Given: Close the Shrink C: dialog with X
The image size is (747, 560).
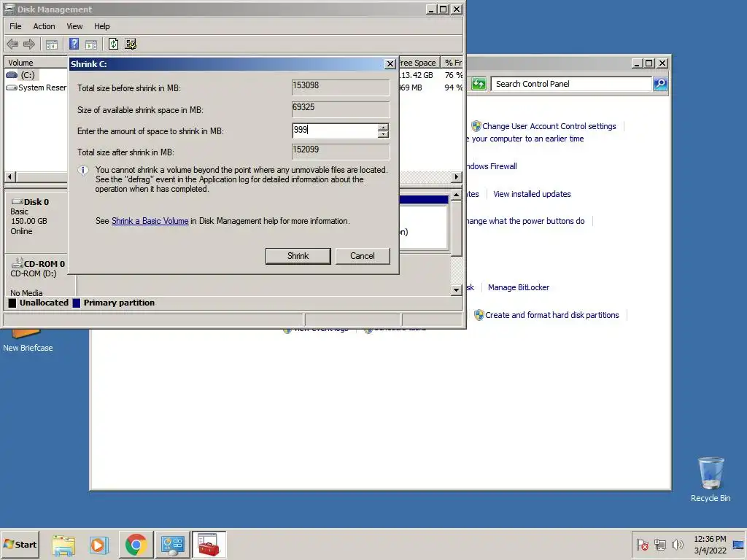Looking at the screenshot, I should (x=390, y=64).
